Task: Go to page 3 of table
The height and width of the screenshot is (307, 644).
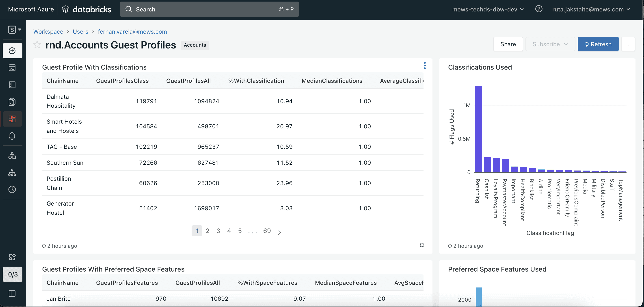Action: pos(218,231)
